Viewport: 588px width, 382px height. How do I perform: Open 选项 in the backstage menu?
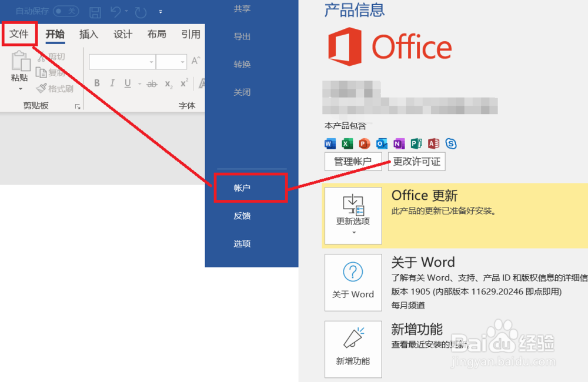click(242, 244)
